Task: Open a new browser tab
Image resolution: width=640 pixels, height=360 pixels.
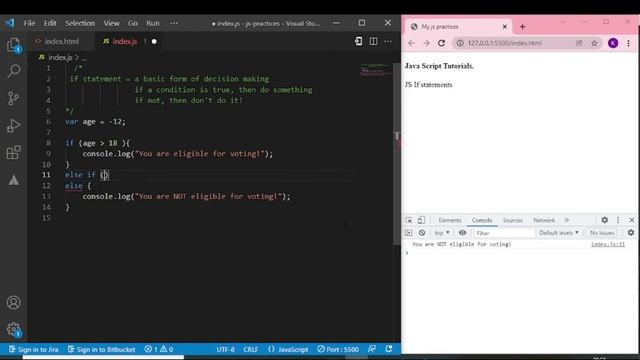Action: (x=522, y=27)
